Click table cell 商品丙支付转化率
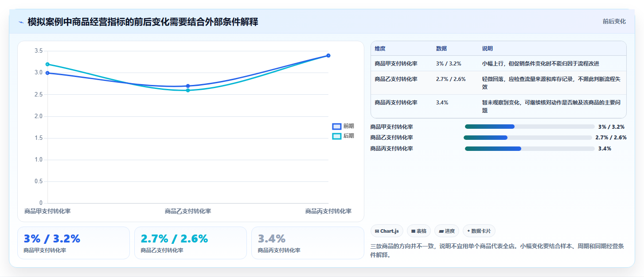The height and width of the screenshot is (277, 644). click(396, 103)
